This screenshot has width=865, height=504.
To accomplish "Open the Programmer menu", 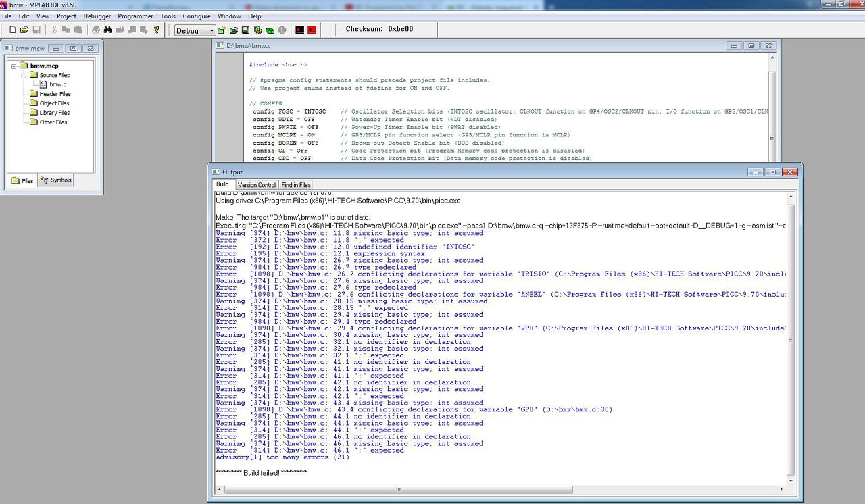I will (136, 16).
